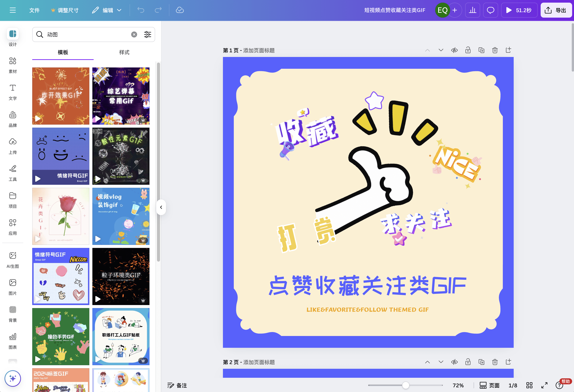
Task: Move page 2 up with chevron
Action: (x=428, y=362)
